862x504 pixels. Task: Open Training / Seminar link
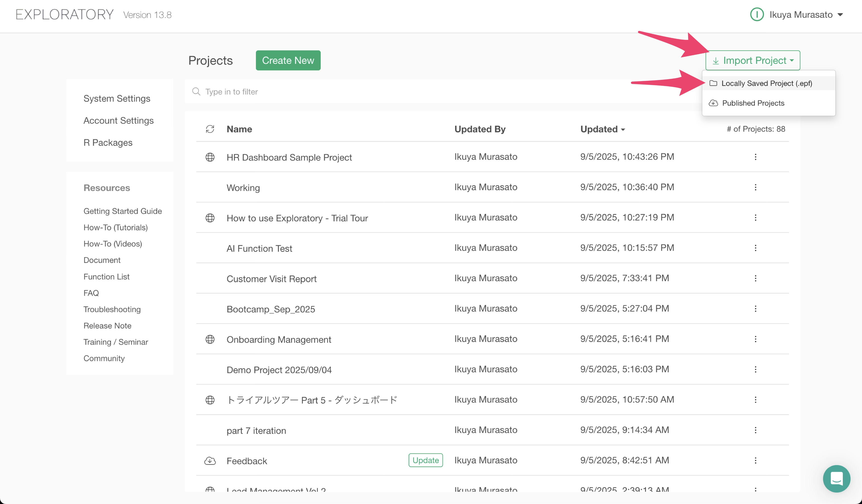click(x=116, y=342)
